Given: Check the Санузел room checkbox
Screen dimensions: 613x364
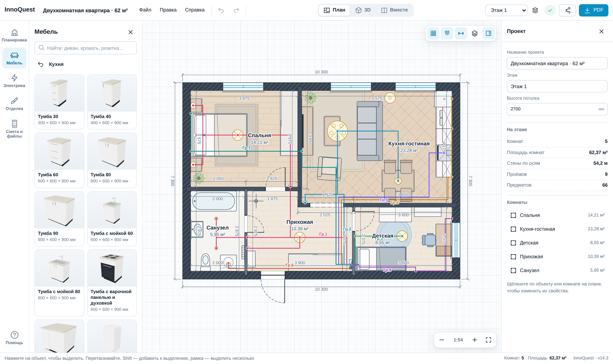Looking at the screenshot, I should coord(513,270).
